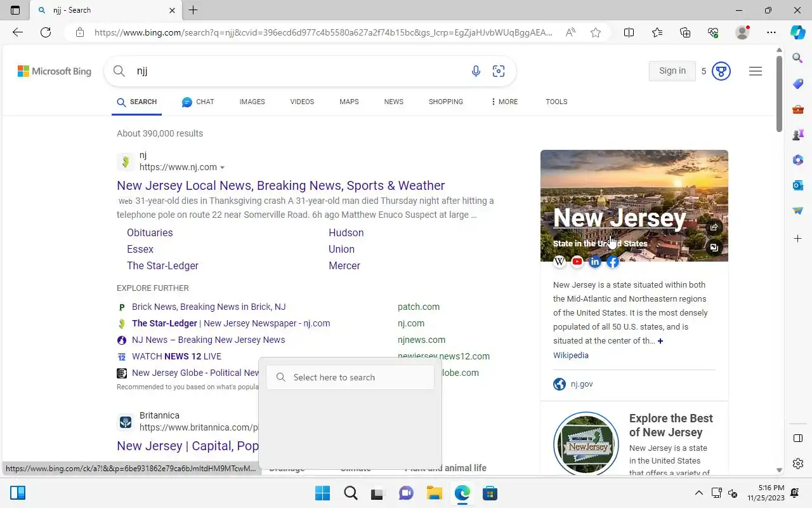Add an app to the Edge sidebar
This screenshot has height=508, width=812.
point(798,238)
